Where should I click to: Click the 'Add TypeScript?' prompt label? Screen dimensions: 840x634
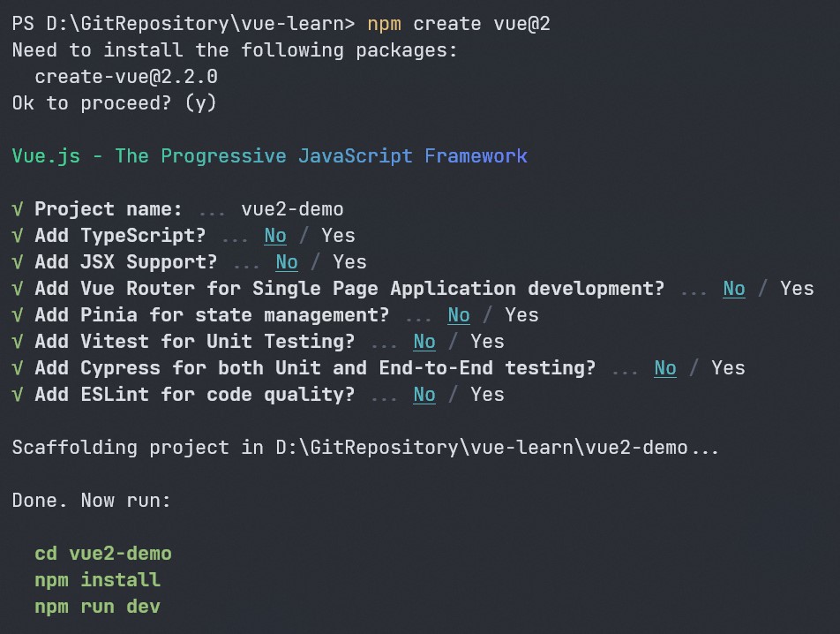[x=120, y=236]
